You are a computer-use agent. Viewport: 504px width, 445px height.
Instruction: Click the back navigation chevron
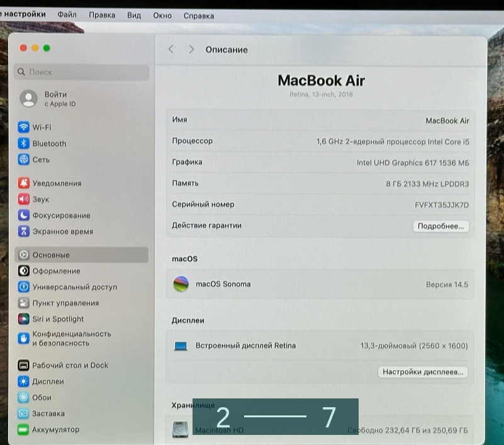(x=171, y=49)
